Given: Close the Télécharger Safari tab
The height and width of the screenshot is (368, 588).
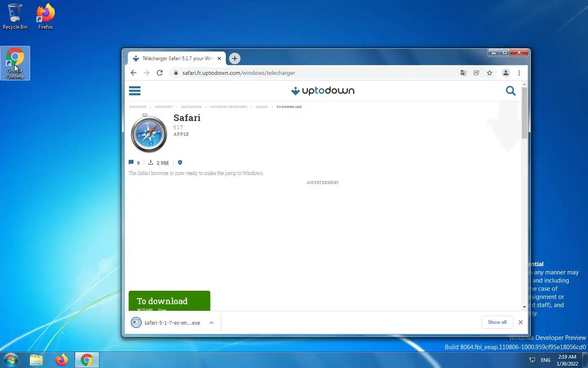Looking at the screenshot, I should click(x=219, y=58).
